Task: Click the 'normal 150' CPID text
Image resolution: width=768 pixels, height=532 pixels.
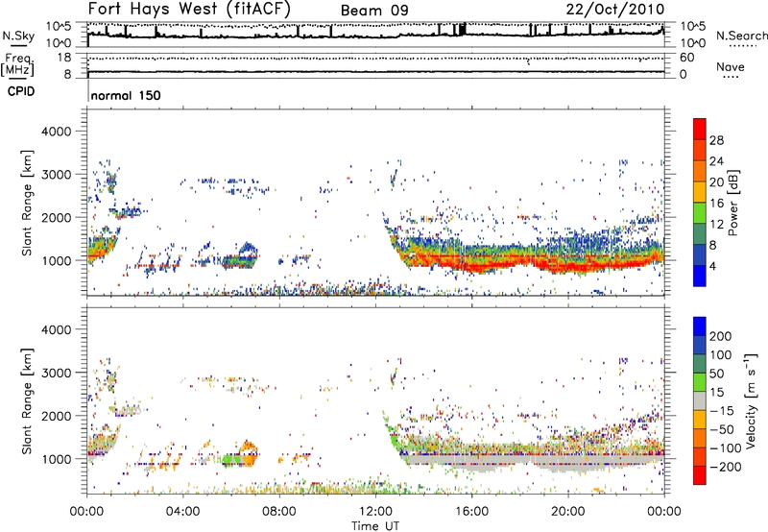Action: pos(126,95)
